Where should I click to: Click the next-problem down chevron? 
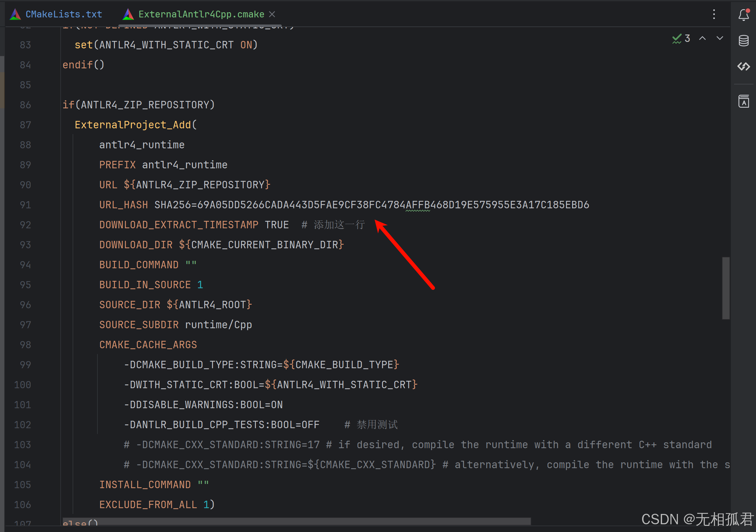(720, 38)
